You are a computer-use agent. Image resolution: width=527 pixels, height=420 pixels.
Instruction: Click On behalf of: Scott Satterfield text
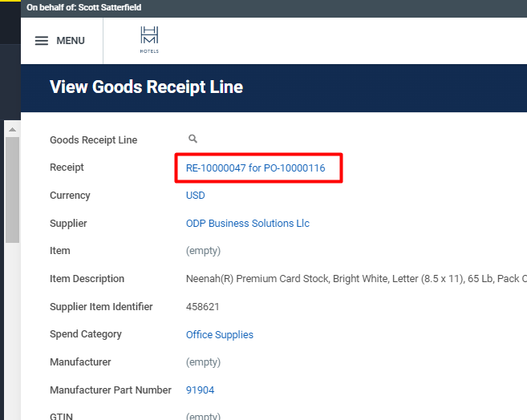pos(84,7)
